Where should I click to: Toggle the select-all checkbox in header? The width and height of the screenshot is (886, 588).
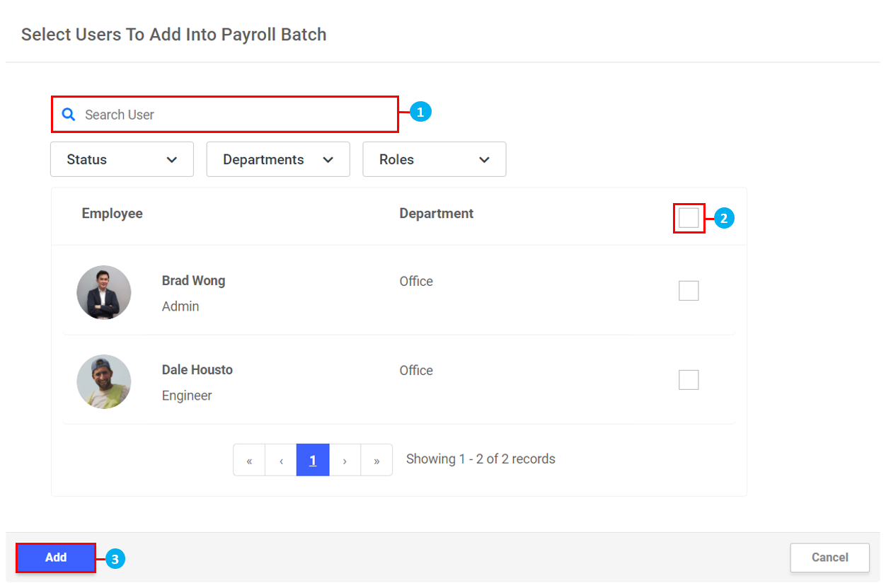tap(689, 219)
